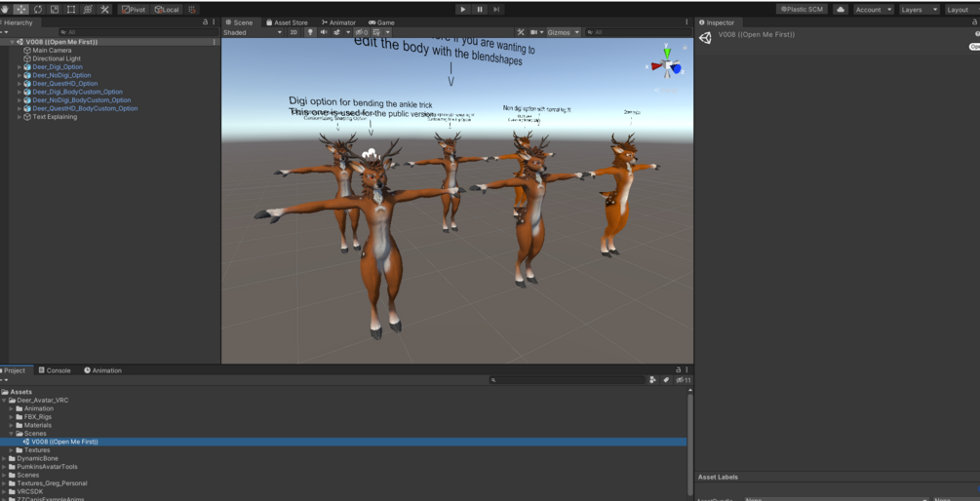Viewport: 980px width, 501px height.
Task: Expand Deer_Digi_Option in Hierarchy
Action: pos(20,67)
